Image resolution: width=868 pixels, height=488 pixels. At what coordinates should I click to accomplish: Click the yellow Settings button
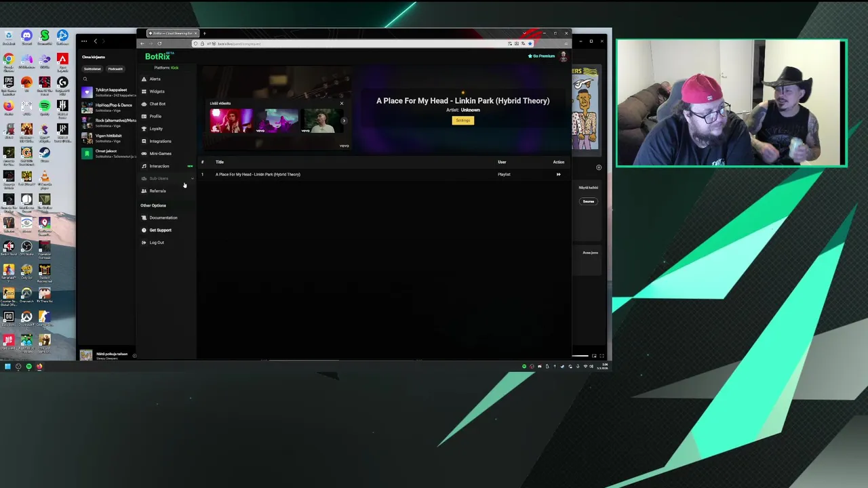click(463, 121)
